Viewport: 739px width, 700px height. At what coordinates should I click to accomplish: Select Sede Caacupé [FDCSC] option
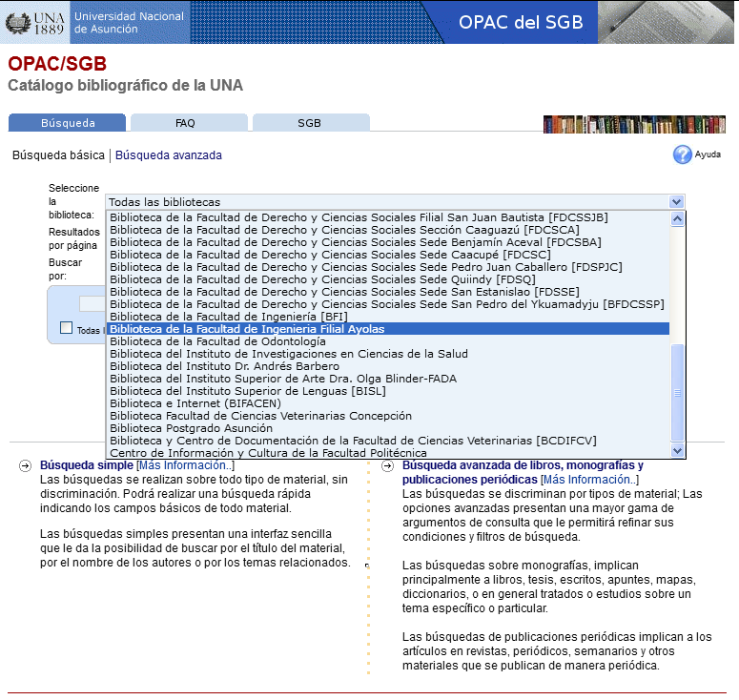click(x=387, y=255)
